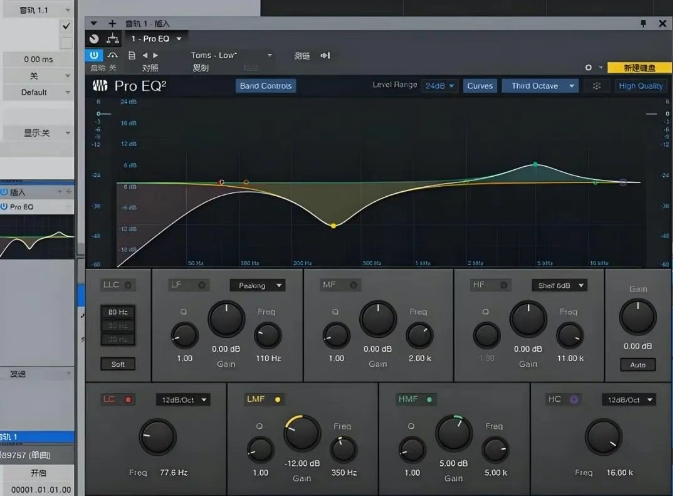Click the yellow new keyboard button
The width and height of the screenshot is (673, 496).
[640, 68]
